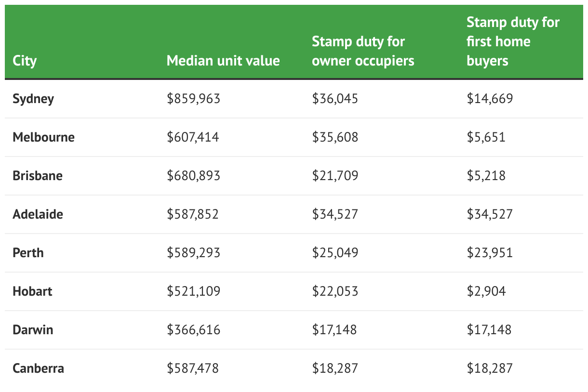This screenshot has height=392, width=588.
Task: Click the Melbourne city name
Action: click(x=43, y=137)
